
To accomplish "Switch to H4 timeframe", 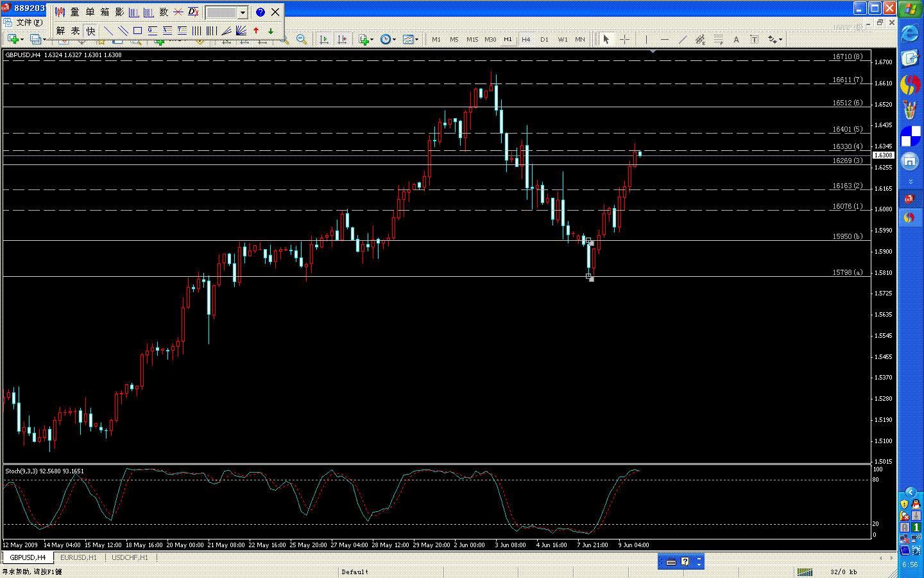I will (x=526, y=39).
